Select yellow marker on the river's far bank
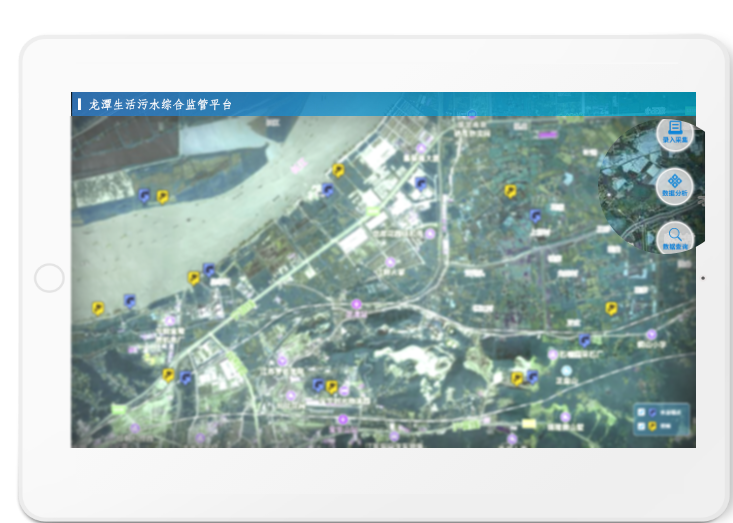 click(x=162, y=197)
